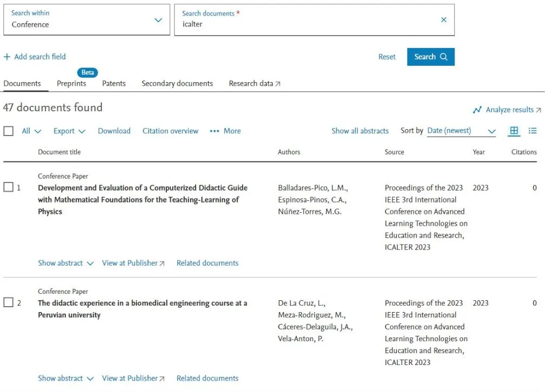Click the Authors column header
Screen dimensions: 548x392
point(289,152)
